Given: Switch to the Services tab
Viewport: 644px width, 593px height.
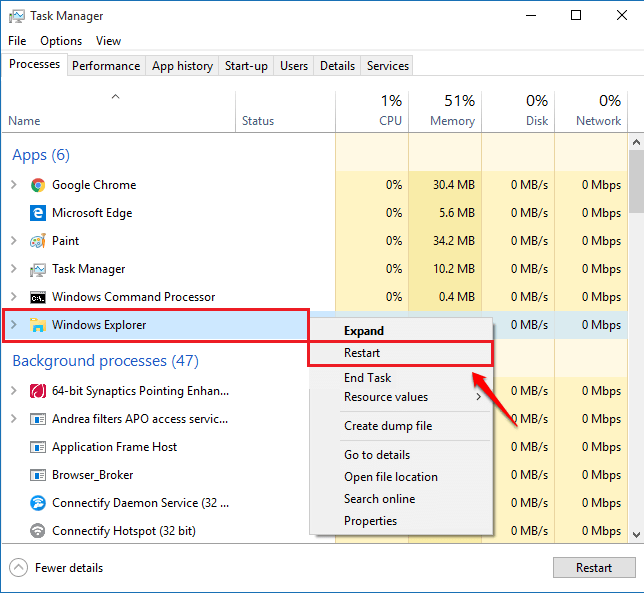Looking at the screenshot, I should (x=387, y=66).
